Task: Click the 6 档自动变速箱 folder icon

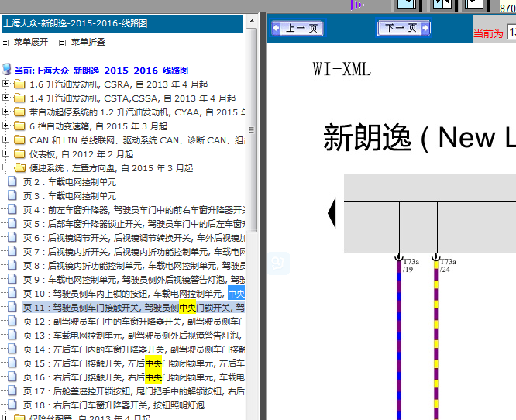Action: 19,126
